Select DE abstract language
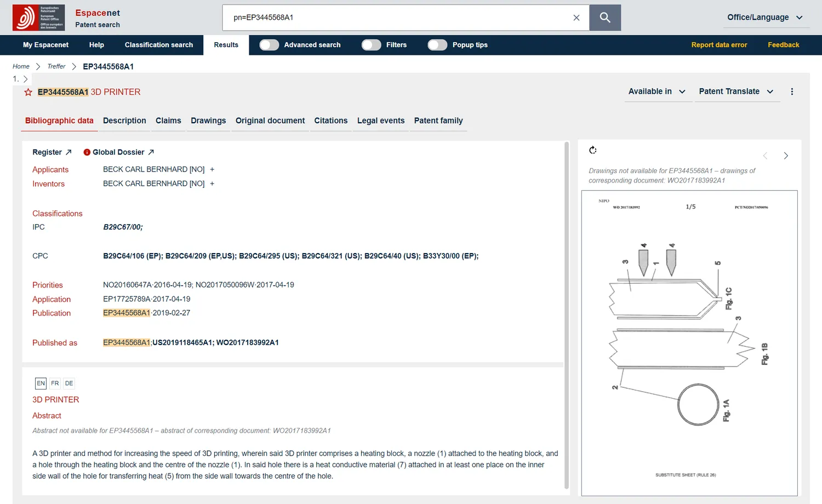 (69, 383)
